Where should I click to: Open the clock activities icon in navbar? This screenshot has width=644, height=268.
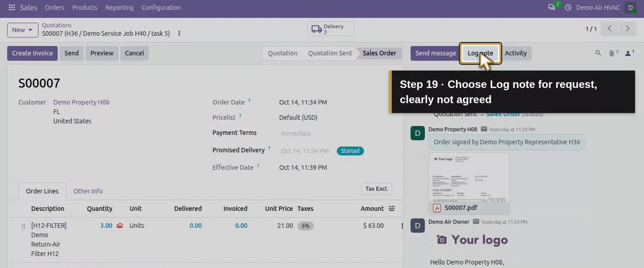coord(568,8)
